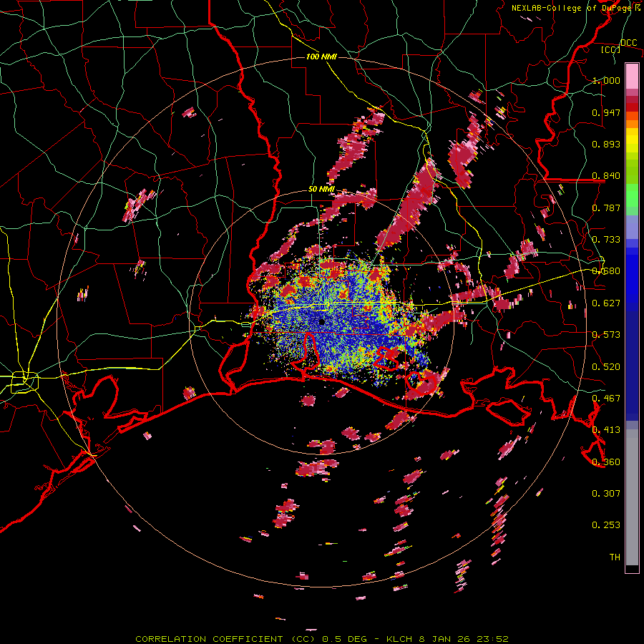Click the 0.893 value on color scale
Screen dimensions: 644x644
pyautogui.click(x=606, y=144)
